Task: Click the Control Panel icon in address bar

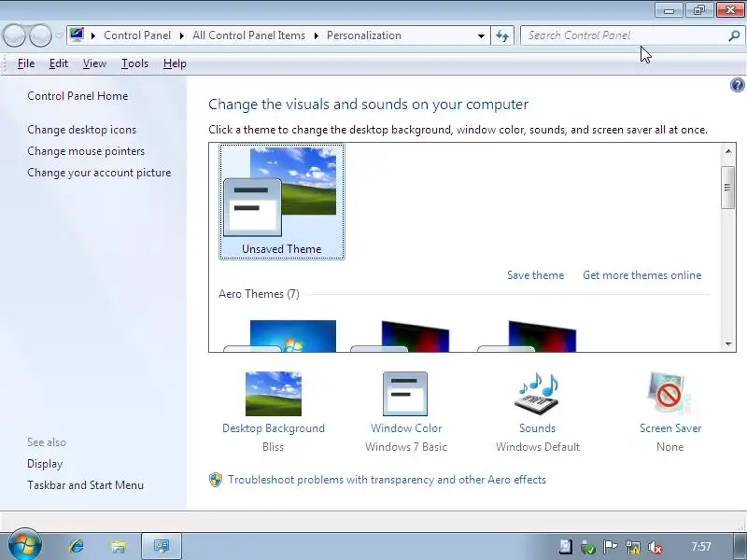Action: click(x=77, y=35)
